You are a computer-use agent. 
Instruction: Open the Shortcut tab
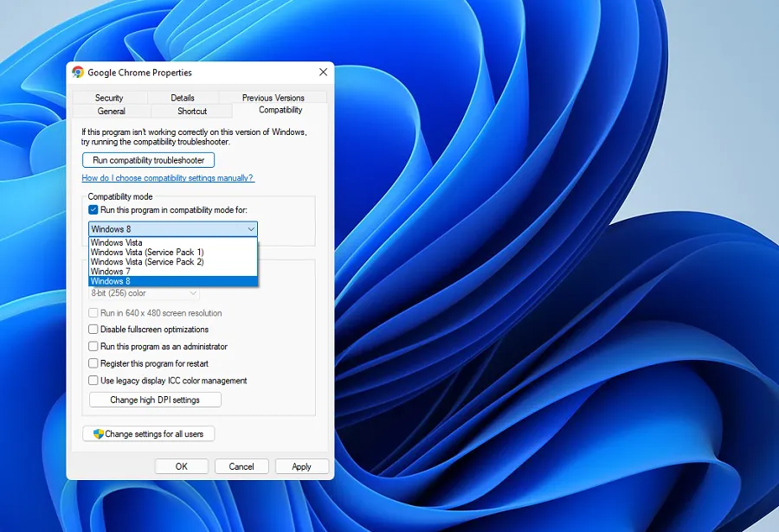(x=192, y=112)
